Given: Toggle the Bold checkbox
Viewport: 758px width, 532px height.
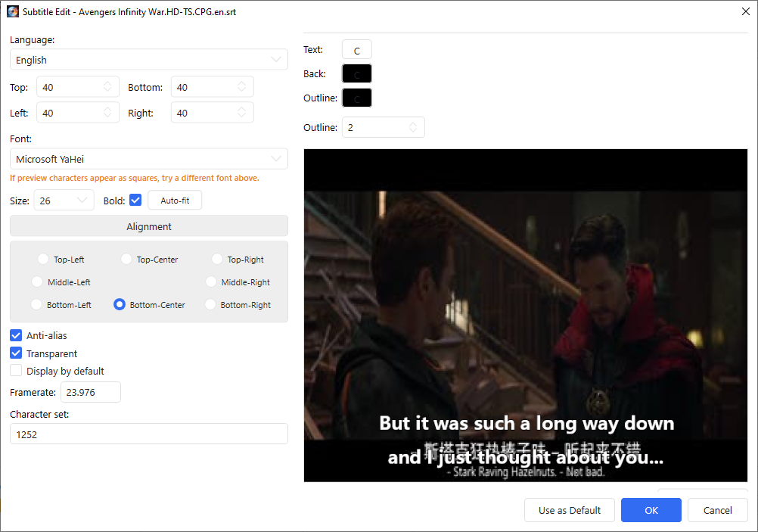Looking at the screenshot, I should [x=135, y=200].
